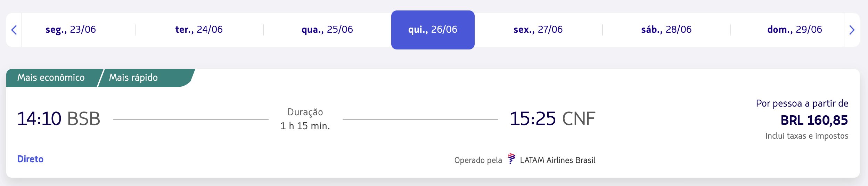868x186 pixels.
Task: Click departure time 14:10 BSB
Action: [59, 119]
